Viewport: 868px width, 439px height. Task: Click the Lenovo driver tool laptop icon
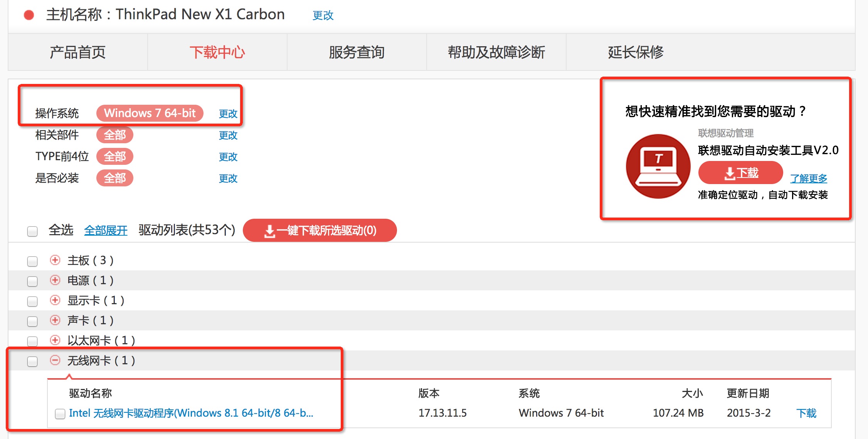pos(658,166)
